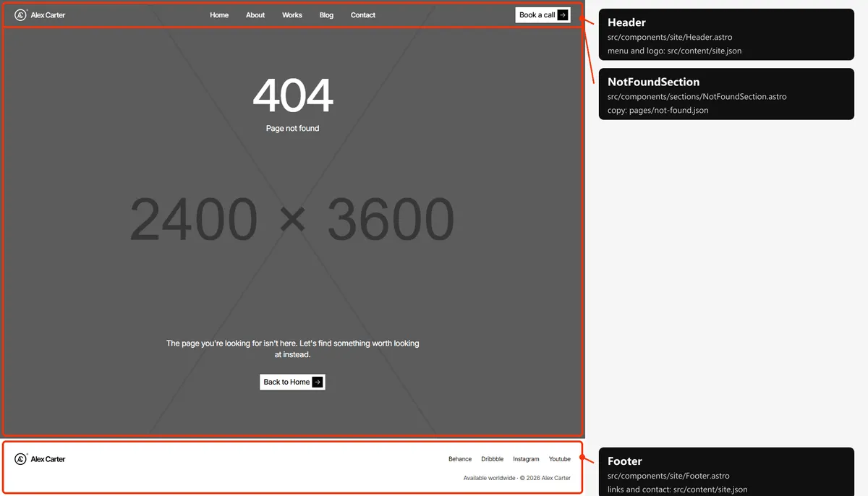This screenshot has width=868, height=496.
Task: Open the About page from the header
Action: pyautogui.click(x=255, y=15)
